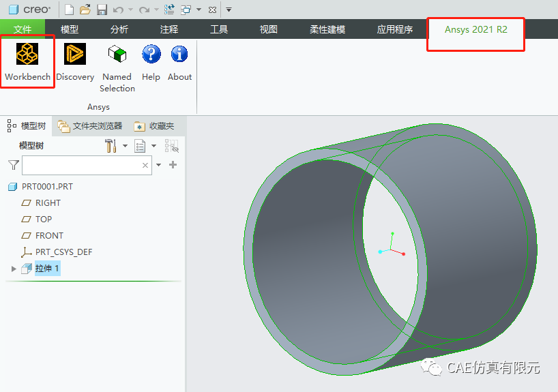Switch to the 工具 ribbon tab
This screenshot has width=558, height=392.
(219, 29)
